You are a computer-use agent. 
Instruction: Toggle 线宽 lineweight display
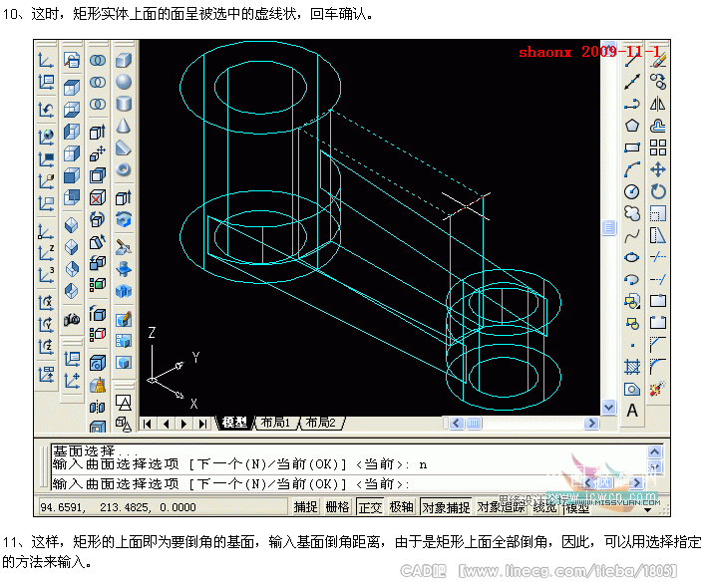coord(544,508)
